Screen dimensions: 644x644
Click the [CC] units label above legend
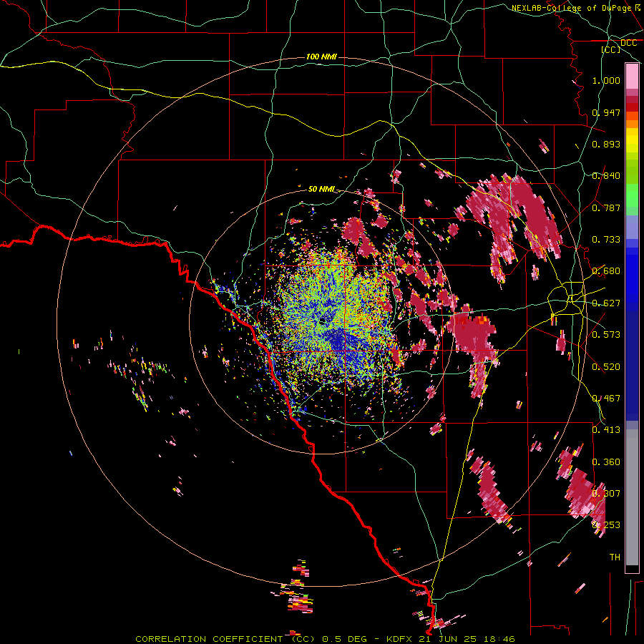611,49
